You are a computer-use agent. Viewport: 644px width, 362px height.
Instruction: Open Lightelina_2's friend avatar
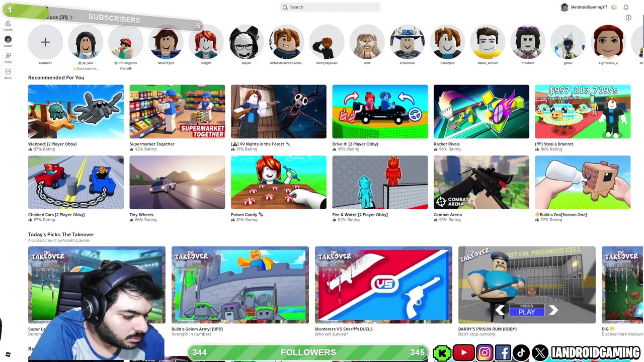(608, 42)
